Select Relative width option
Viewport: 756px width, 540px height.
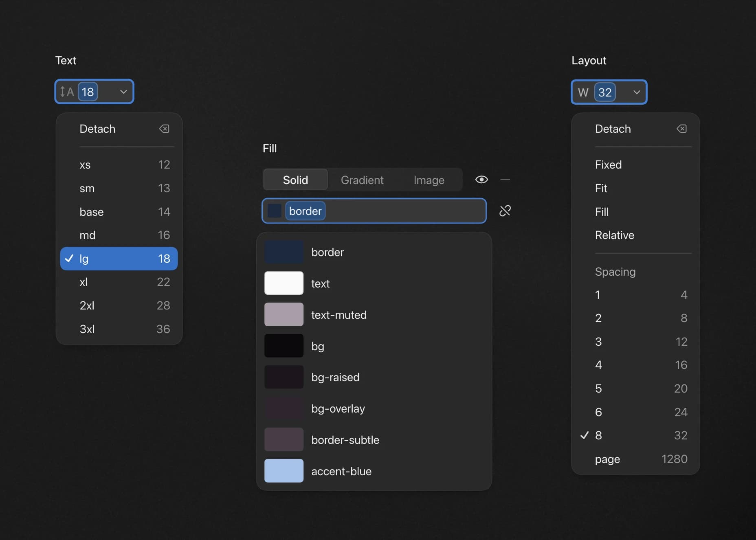635,235
